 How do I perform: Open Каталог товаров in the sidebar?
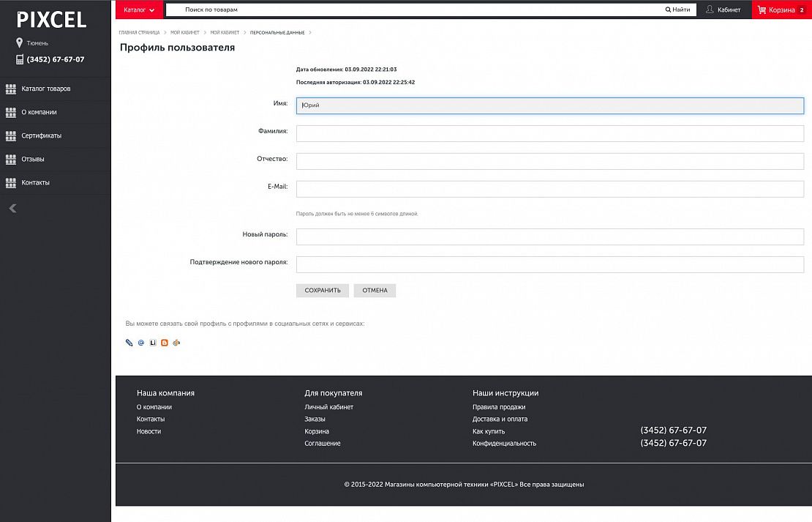coord(45,89)
